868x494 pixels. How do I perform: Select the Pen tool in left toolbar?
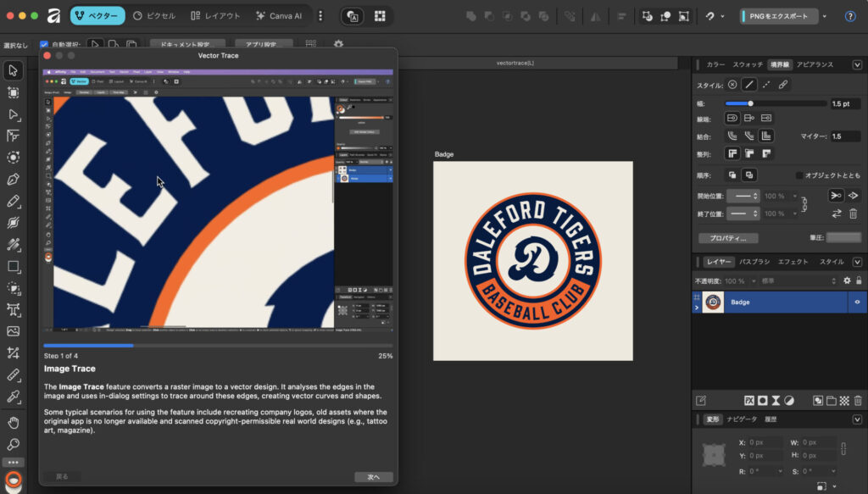tap(13, 180)
